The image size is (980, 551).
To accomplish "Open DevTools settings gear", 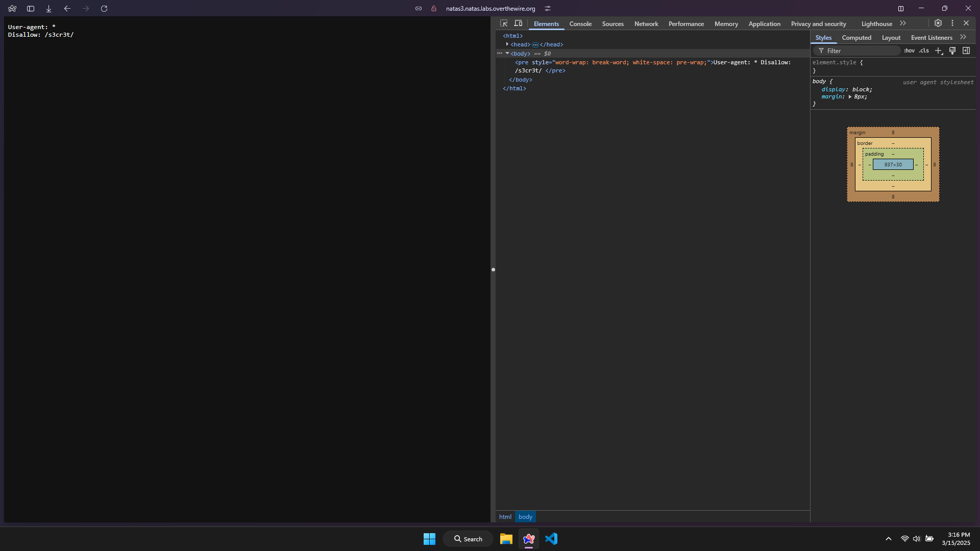I will [x=938, y=23].
